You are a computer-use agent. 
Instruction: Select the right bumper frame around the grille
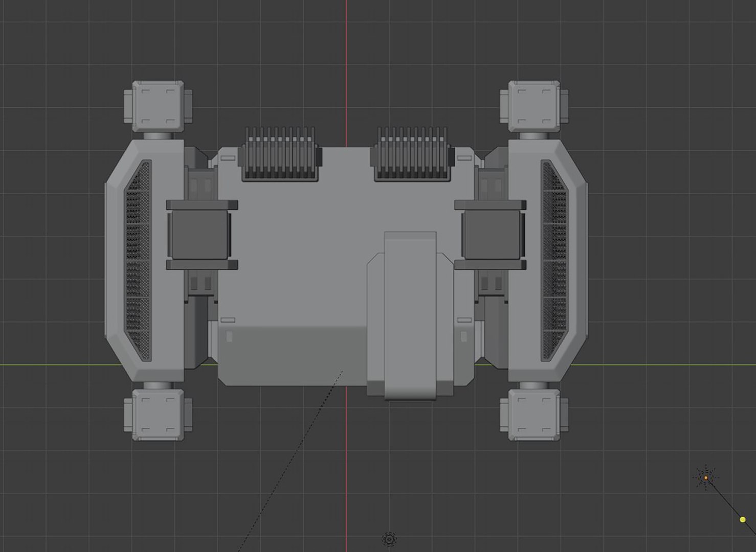[x=548, y=260]
